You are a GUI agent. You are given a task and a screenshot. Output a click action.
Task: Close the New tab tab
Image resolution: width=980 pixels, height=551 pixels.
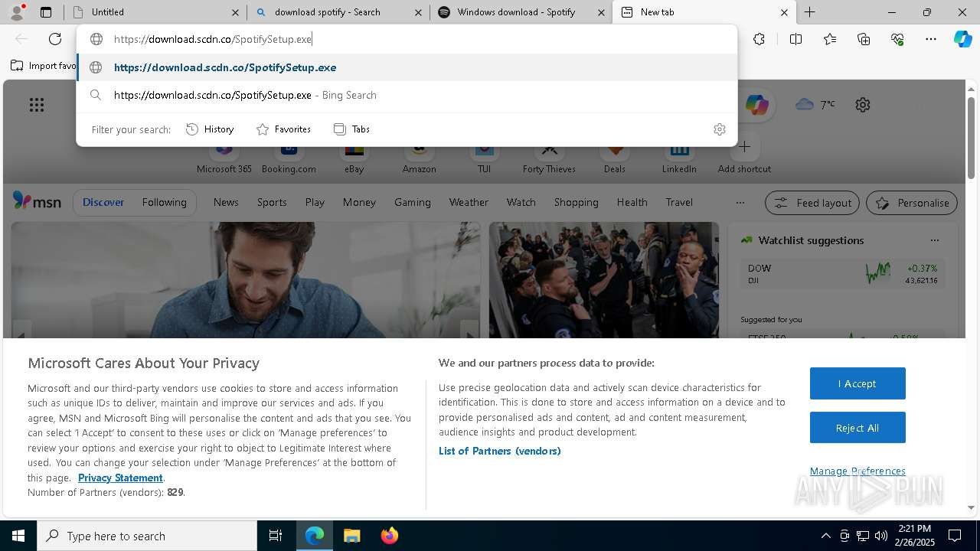pyautogui.click(x=784, y=12)
